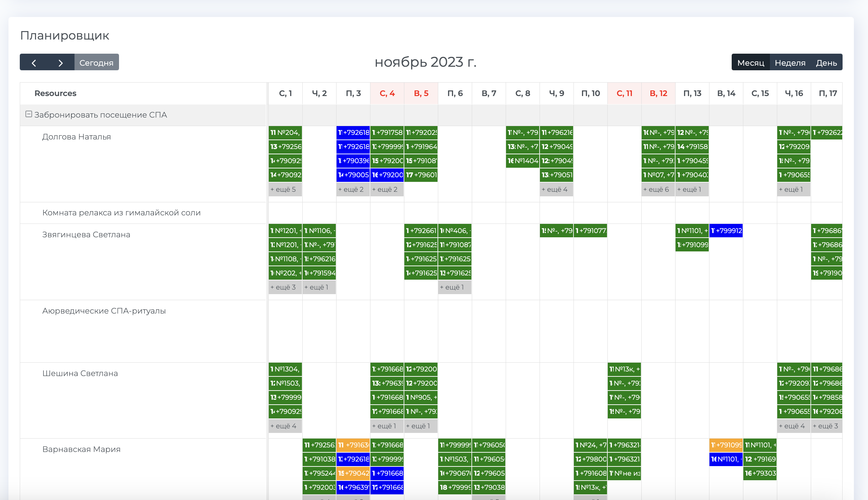Click the С, 4 day column header
868x500 pixels.
387,93
